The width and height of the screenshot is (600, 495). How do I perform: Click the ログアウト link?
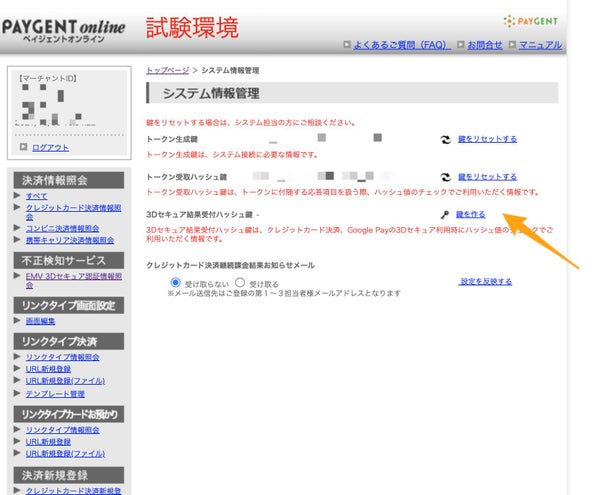click(x=50, y=148)
